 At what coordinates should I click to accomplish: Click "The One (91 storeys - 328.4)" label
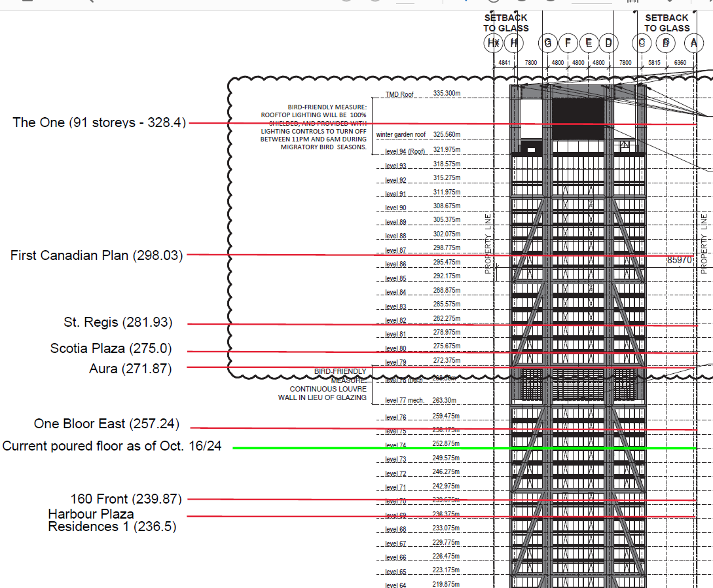(99, 122)
